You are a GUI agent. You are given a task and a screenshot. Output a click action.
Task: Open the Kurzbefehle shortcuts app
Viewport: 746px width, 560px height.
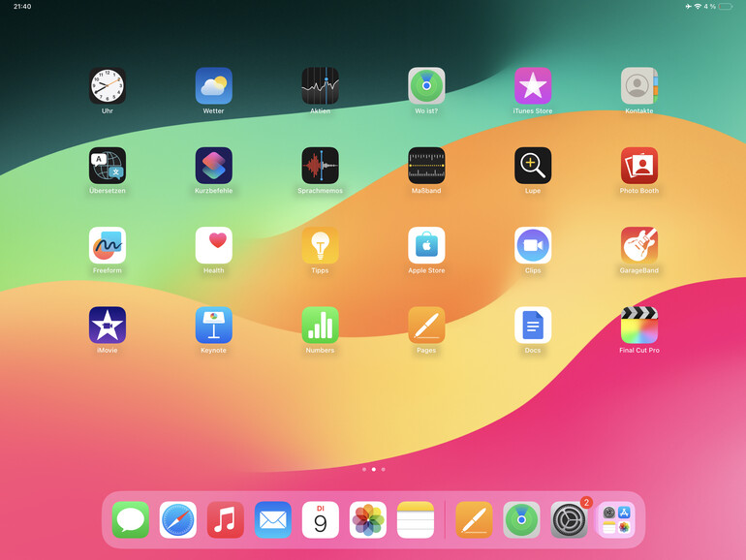[213, 165]
